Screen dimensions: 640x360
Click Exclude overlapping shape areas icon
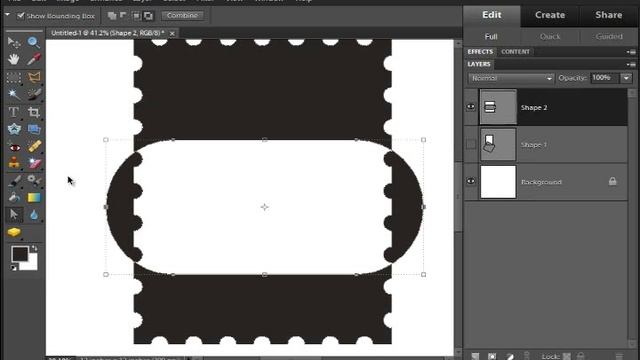pyautogui.click(x=149, y=16)
